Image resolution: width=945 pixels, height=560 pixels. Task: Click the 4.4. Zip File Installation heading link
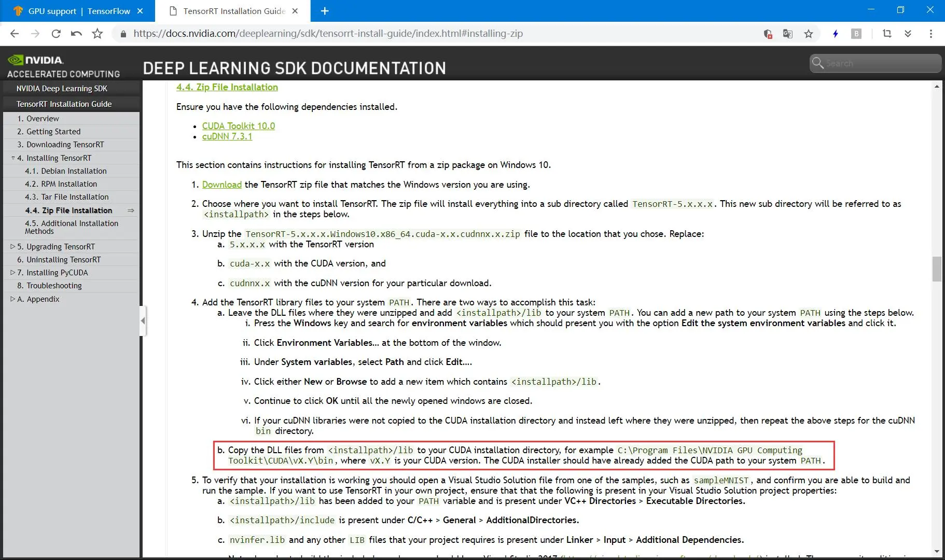click(227, 87)
